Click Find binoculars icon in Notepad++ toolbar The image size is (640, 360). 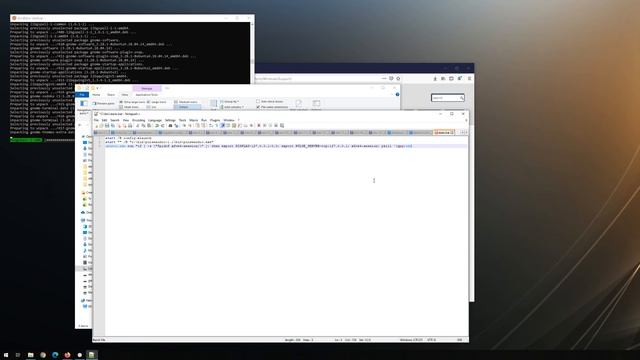click(170, 126)
